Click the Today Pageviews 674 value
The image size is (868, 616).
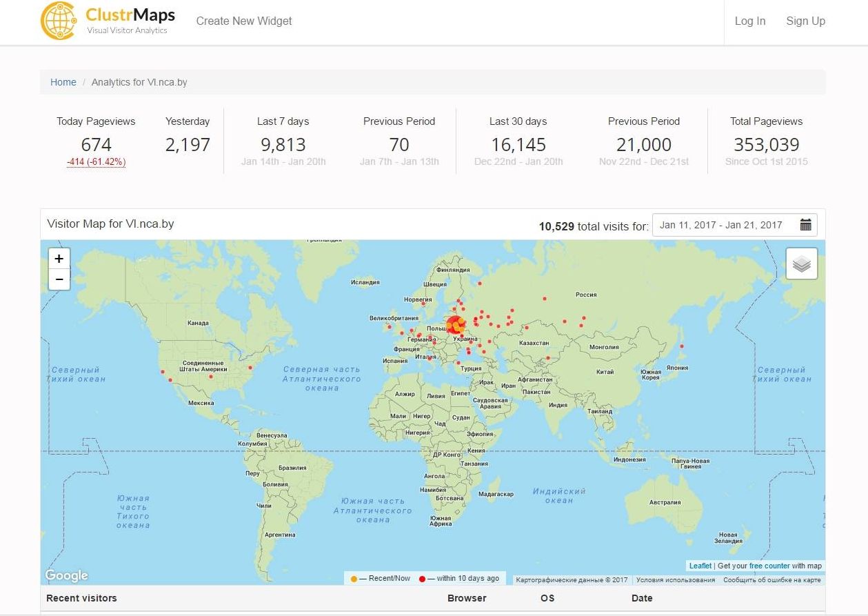coord(96,145)
